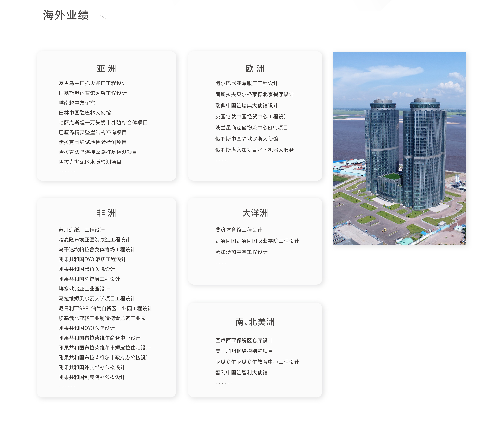Viewport: 504px width, 427px height.
Task: Select the 亚洲 section title
Action: point(106,69)
